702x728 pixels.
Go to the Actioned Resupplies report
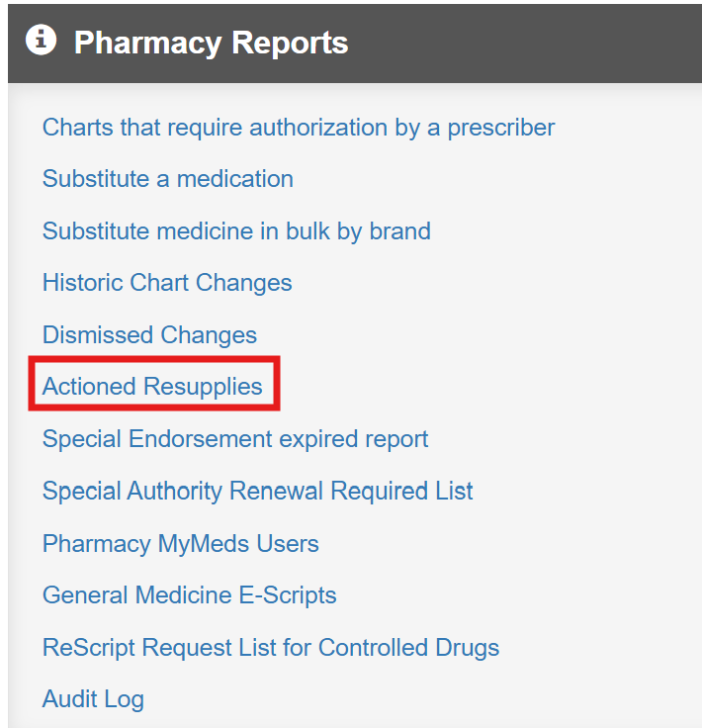[152, 386]
